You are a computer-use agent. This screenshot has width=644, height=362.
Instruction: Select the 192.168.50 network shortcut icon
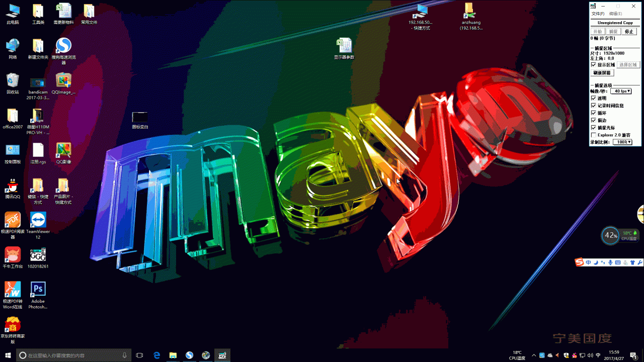(421, 17)
